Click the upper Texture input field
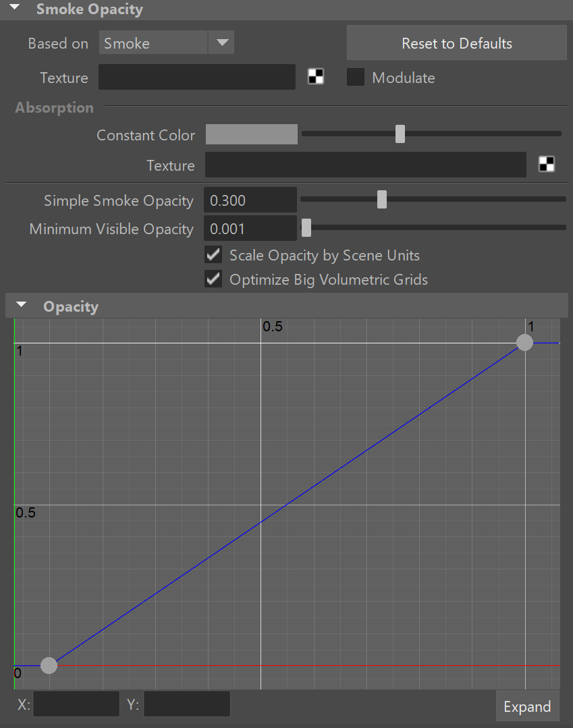Image resolution: width=573 pixels, height=728 pixels. coord(197,77)
